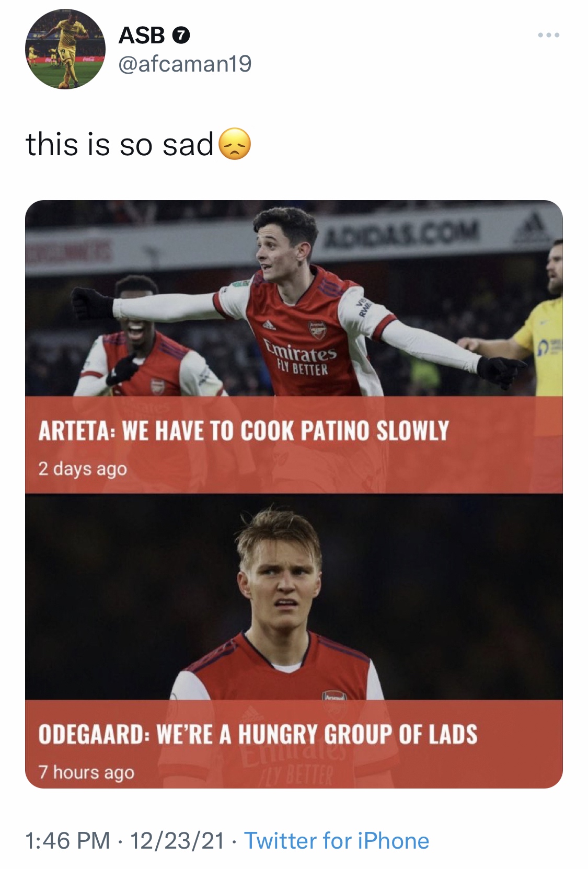588x869 pixels.
Task: Click the 1:46 PM tweet timestamp
Action: coord(67,841)
